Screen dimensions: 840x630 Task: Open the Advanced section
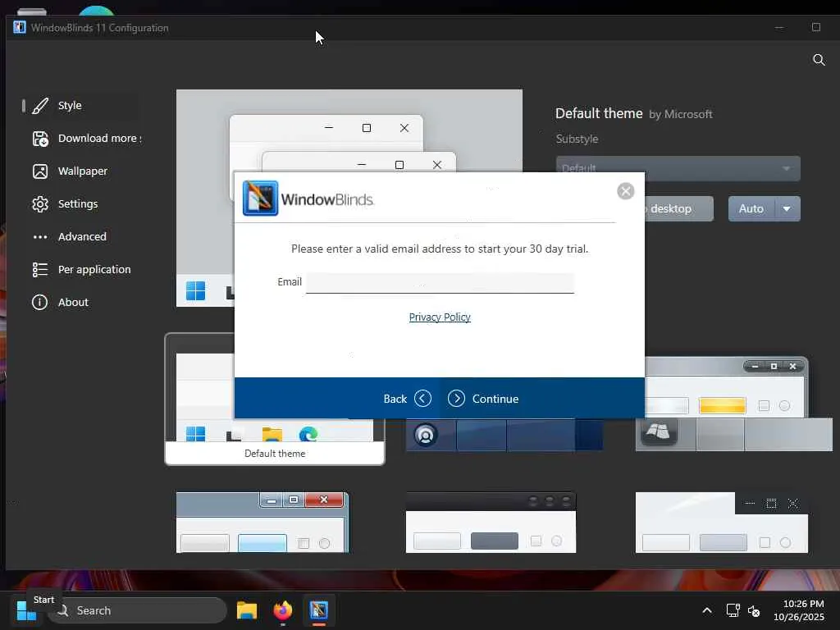tap(80, 236)
